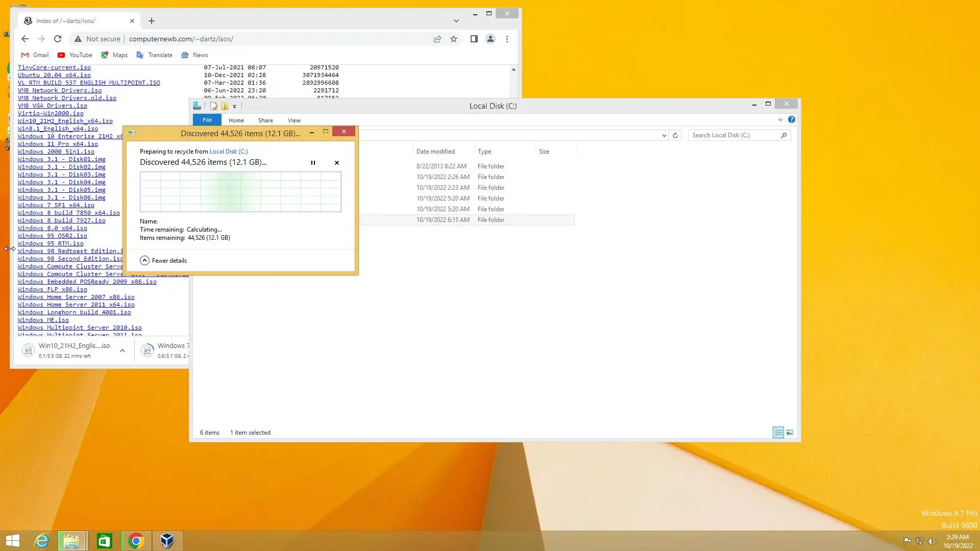Viewport: 980px width, 551px height.
Task: Pause the recycle operation
Action: coord(313,163)
